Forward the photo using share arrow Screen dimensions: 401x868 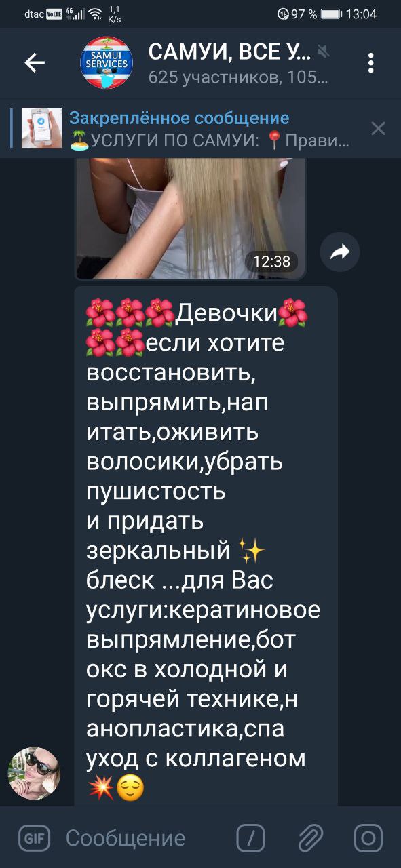340,253
